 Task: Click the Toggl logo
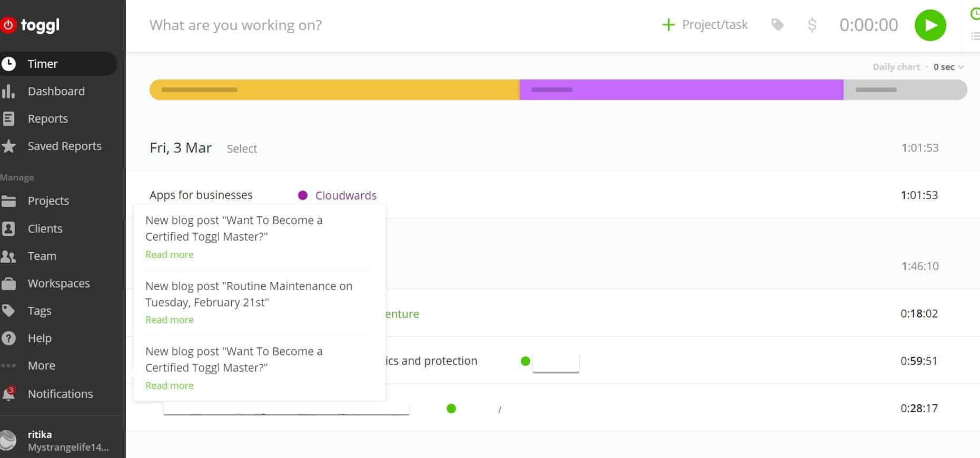coord(31,25)
